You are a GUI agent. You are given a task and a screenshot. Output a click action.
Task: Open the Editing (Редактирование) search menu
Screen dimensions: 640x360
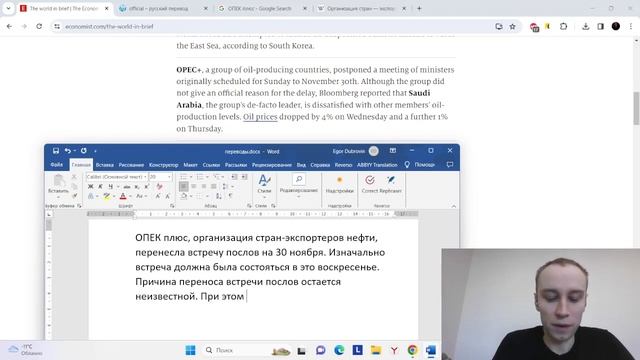pos(299,185)
